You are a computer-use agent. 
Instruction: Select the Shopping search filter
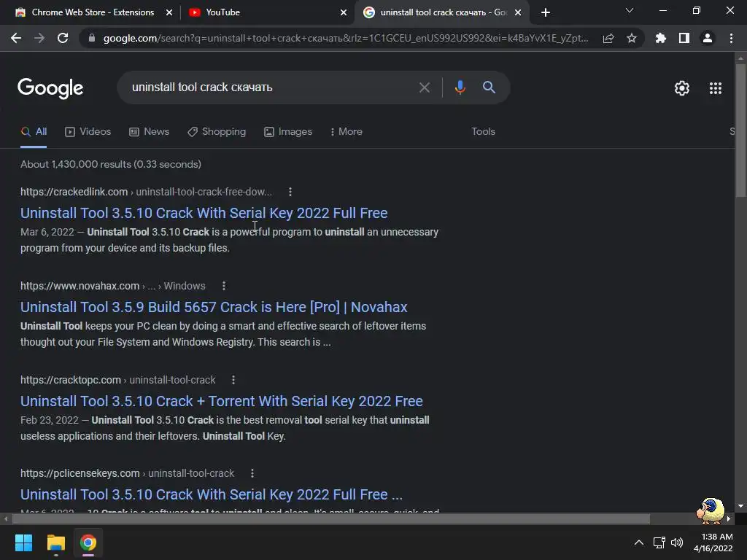[217, 131]
